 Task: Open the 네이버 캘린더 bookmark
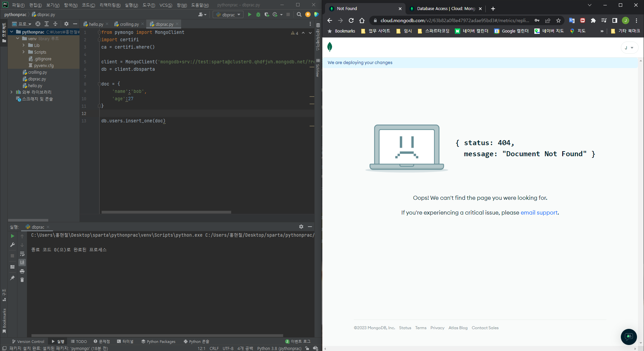point(472,31)
